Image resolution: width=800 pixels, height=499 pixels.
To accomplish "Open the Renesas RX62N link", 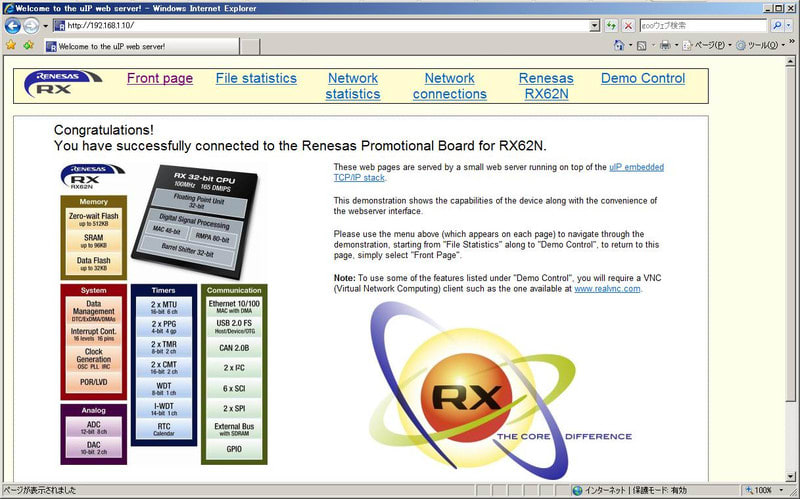I will (x=546, y=86).
